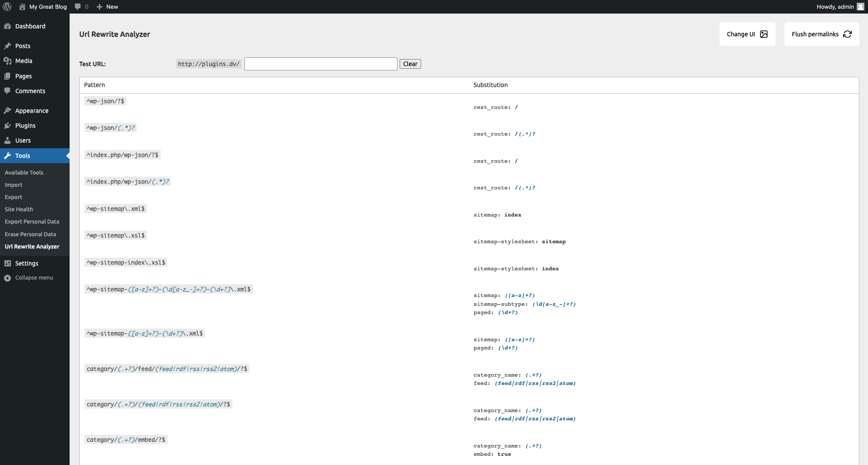
Task: Click the ^index.php/wp-json/?$ pattern
Action: 123,155
